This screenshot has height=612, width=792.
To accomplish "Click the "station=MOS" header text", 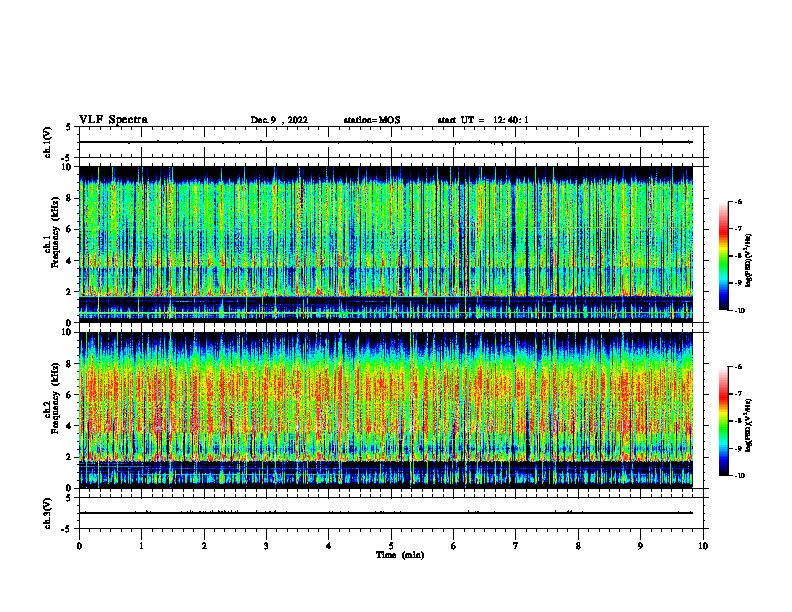I will [x=372, y=120].
